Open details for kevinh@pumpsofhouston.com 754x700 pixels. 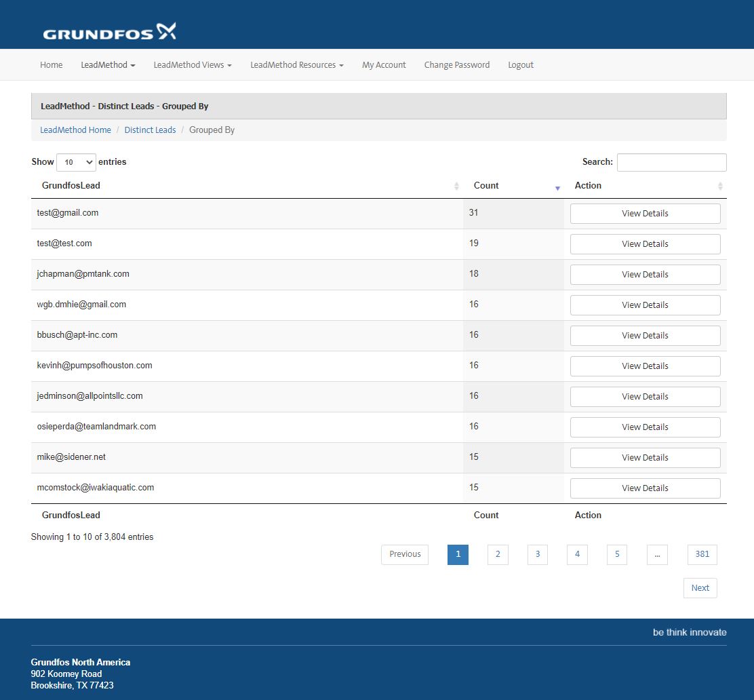(x=645, y=366)
